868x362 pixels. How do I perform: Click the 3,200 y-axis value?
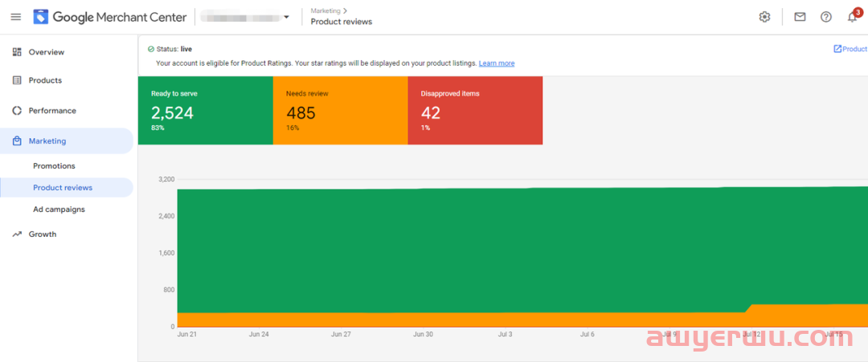pyautogui.click(x=166, y=180)
